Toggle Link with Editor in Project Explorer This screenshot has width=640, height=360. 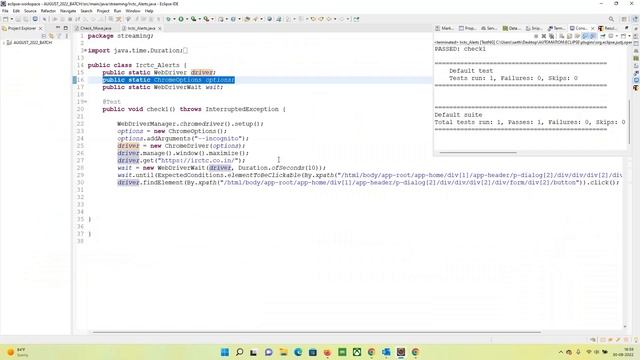(51, 36)
